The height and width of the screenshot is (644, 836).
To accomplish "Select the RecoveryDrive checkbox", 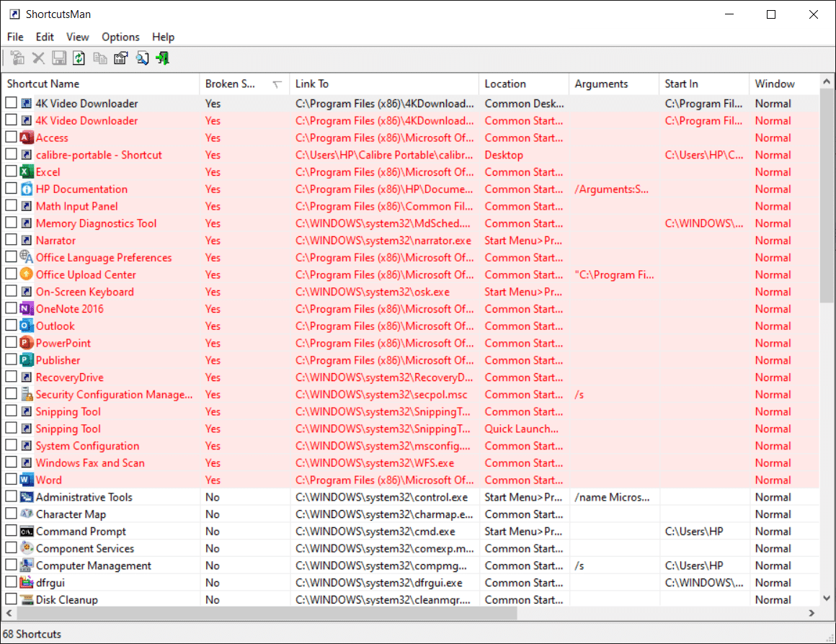I will tap(12, 376).
